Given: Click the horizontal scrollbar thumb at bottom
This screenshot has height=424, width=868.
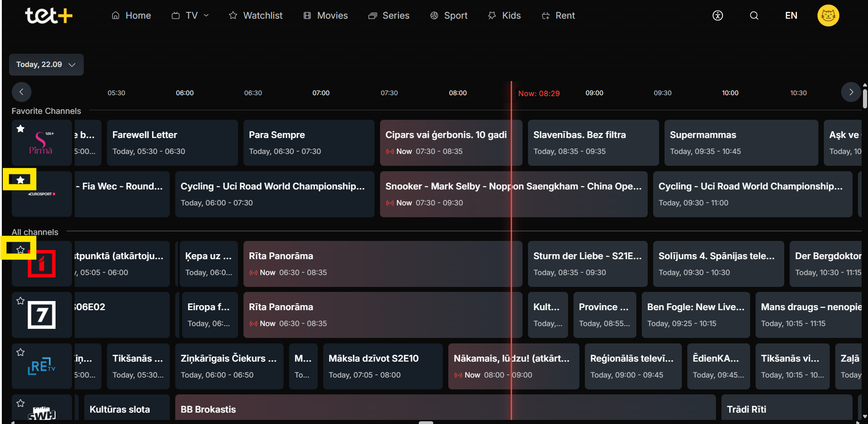Looking at the screenshot, I should tap(426, 422).
